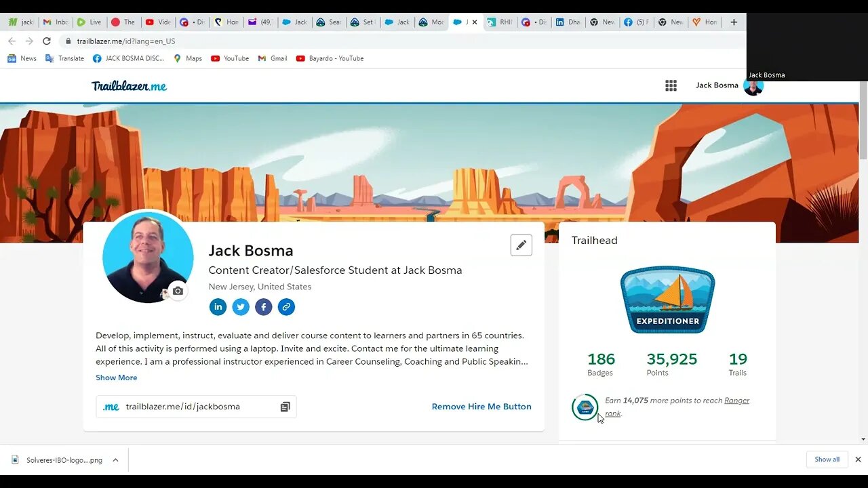Screen dimensions: 868x488
Task: Click the Expeditioner rank badge
Action: pyautogui.click(x=668, y=300)
